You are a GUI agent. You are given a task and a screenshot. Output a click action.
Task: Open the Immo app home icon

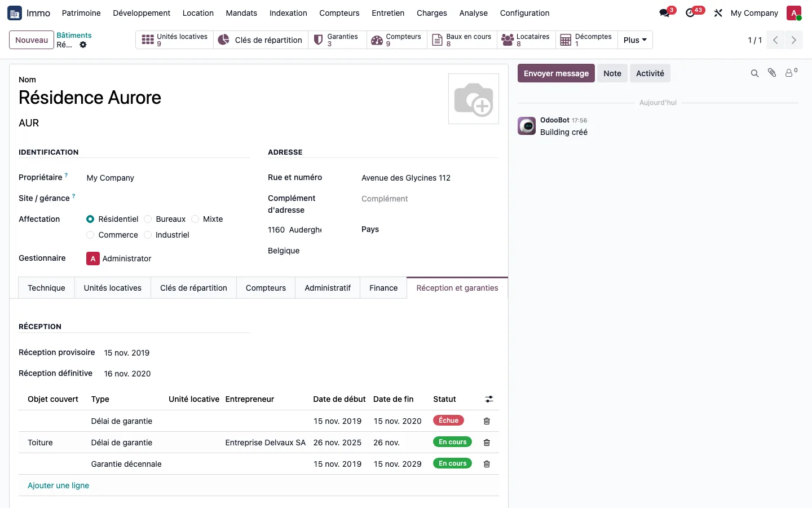(x=15, y=13)
